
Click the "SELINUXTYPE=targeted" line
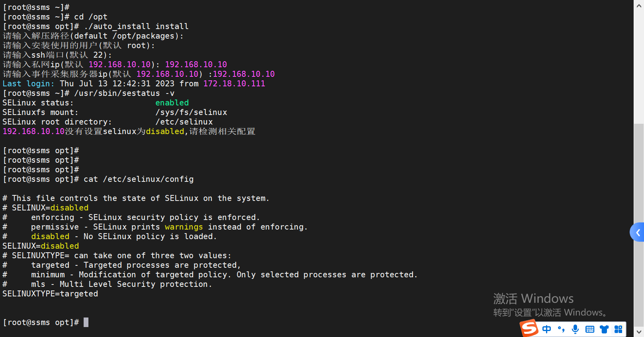[50, 294]
